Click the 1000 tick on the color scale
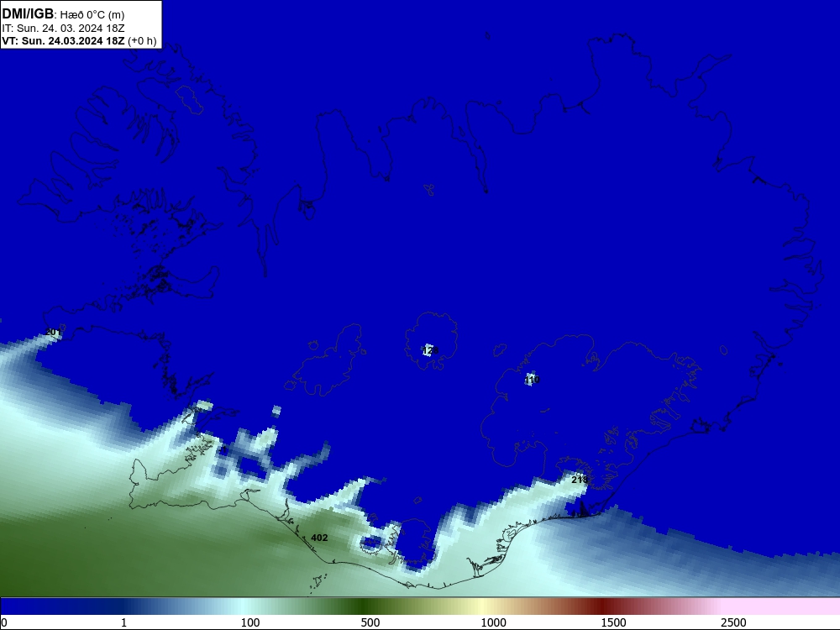Image resolution: width=840 pixels, height=630 pixels. pos(493,622)
